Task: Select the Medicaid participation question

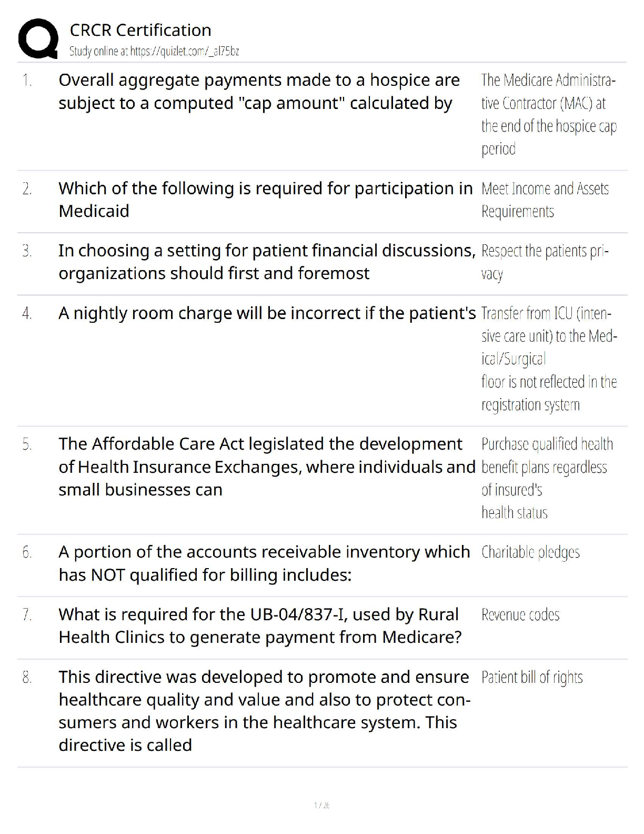Action: coord(265,200)
